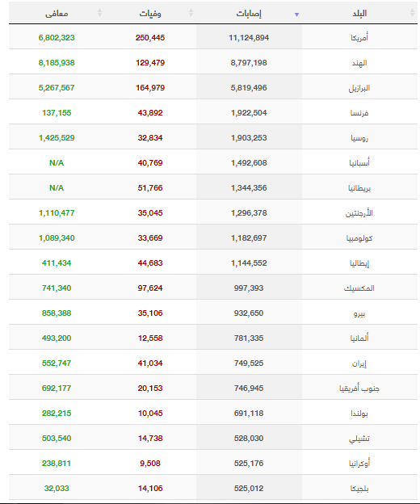The image size is (420, 504).
Task: Click the sort arrows beside معافى header
Action: click(x=99, y=13)
